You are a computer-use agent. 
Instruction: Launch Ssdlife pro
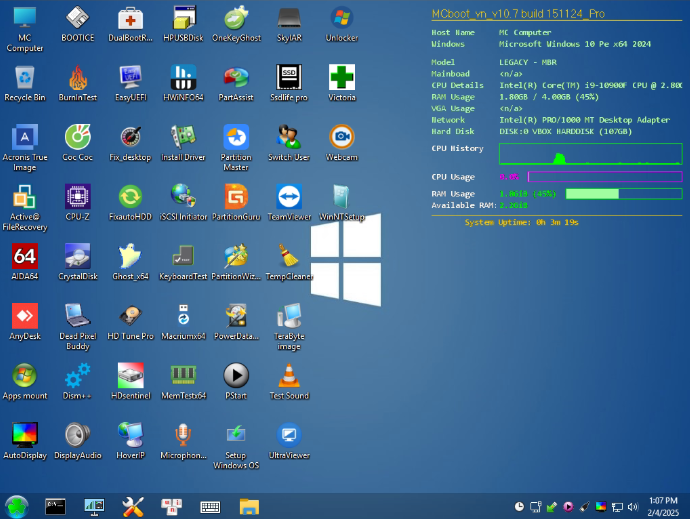289,84
